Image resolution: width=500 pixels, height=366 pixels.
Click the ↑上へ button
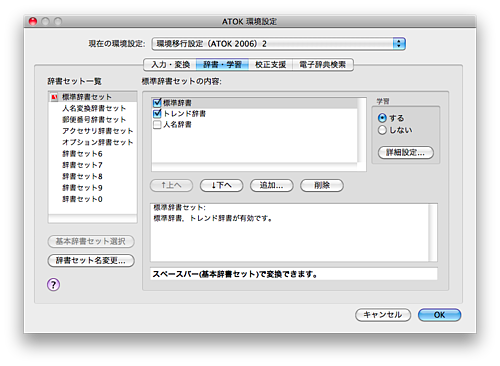(171, 185)
